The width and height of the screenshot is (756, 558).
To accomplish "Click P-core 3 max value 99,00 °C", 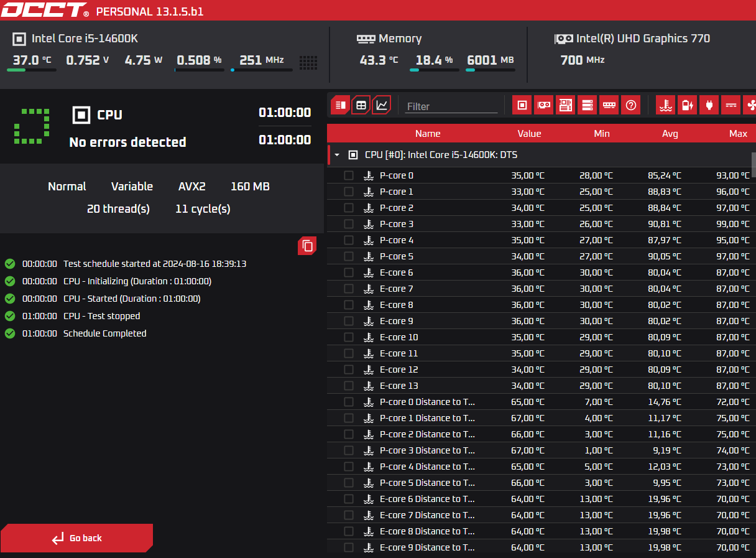I will click(x=732, y=224).
